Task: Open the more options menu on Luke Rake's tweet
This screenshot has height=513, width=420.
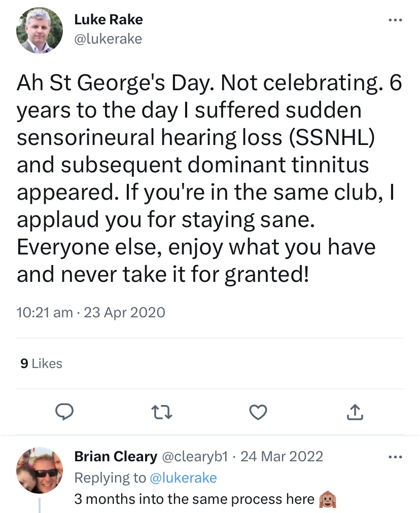Action: pyautogui.click(x=395, y=19)
